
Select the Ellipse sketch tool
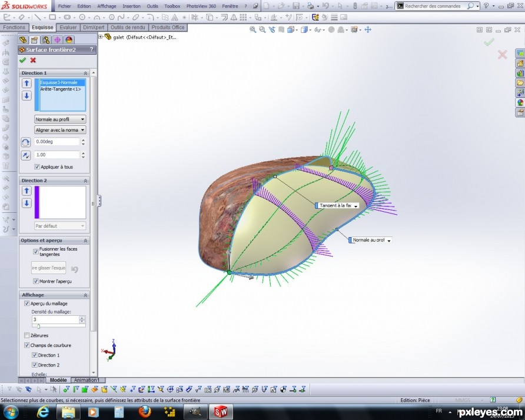pos(135,17)
